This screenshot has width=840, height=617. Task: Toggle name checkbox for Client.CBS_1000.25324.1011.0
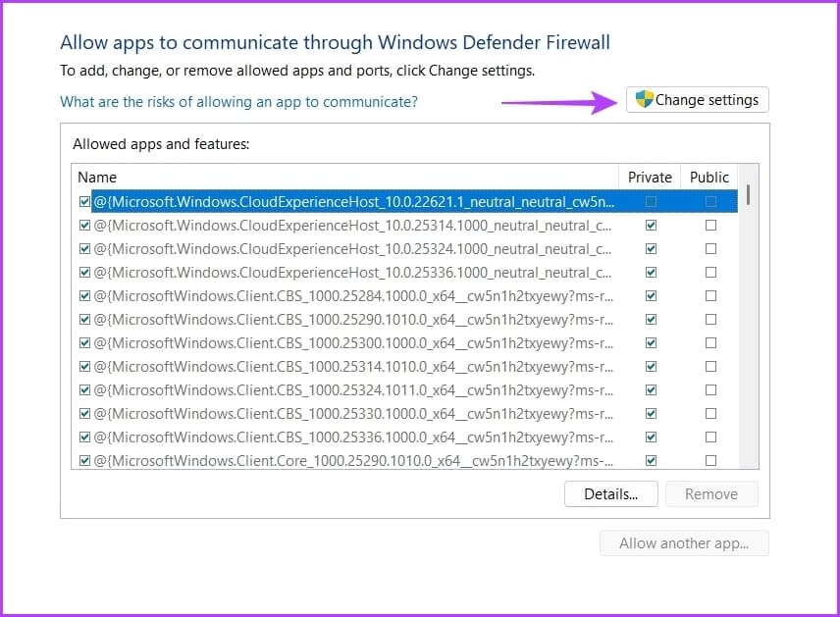pyautogui.click(x=84, y=389)
